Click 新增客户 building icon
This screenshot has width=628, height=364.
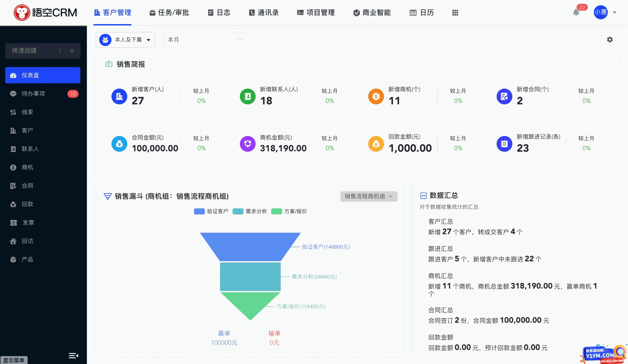tap(119, 96)
